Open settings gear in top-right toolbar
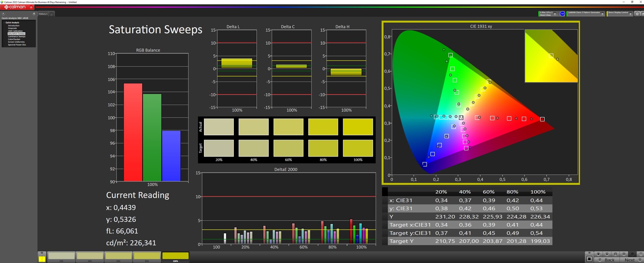Image resolution: width=644 pixels, height=263 pixels. pyautogui.click(x=637, y=14)
